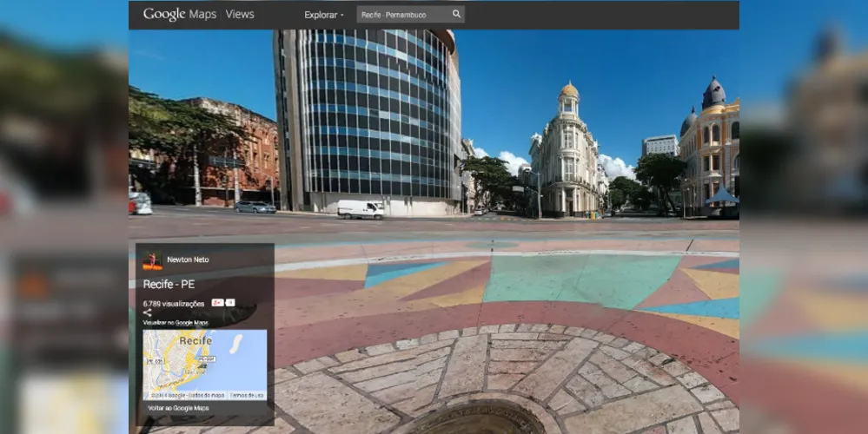This screenshot has height=434, width=868.
Task: Open the Views section link
Action: tap(240, 15)
